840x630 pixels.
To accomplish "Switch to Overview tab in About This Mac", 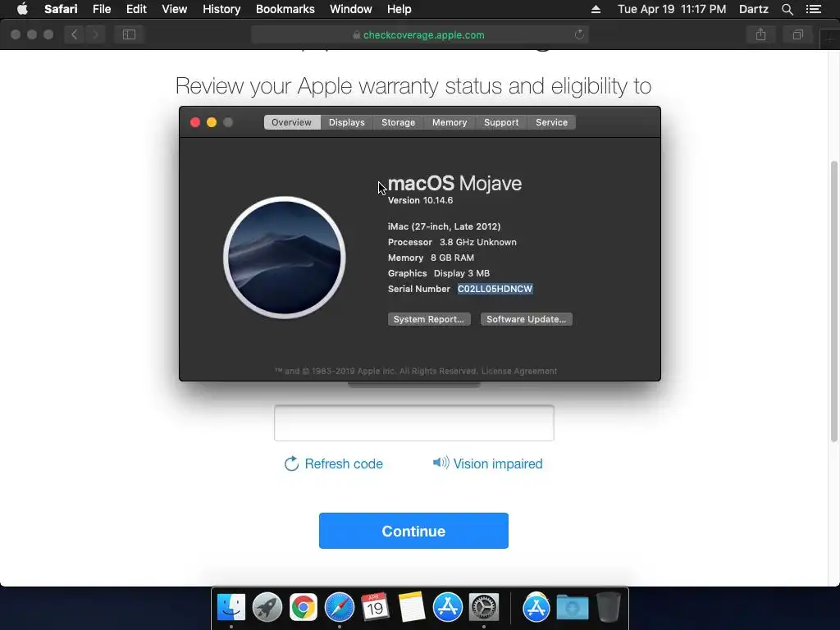I will (291, 122).
